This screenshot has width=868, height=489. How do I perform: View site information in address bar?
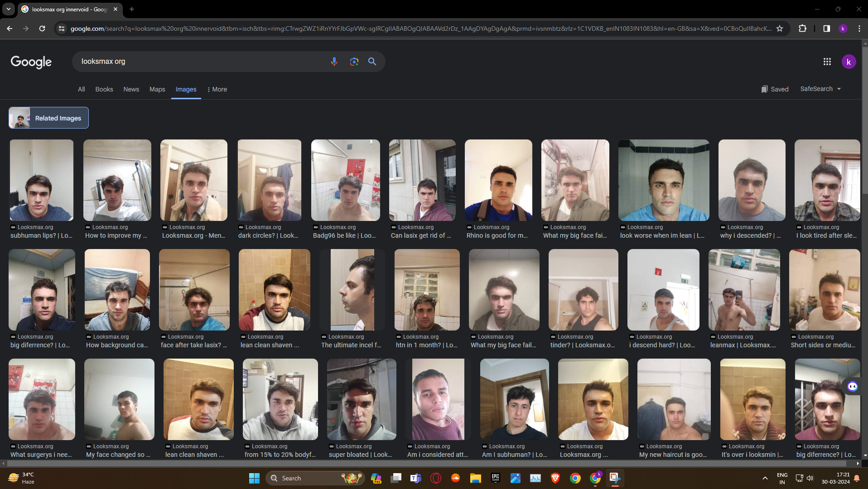[x=62, y=29]
